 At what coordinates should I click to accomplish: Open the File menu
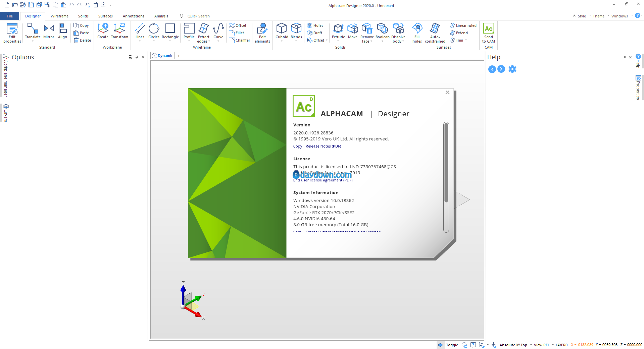pos(10,16)
